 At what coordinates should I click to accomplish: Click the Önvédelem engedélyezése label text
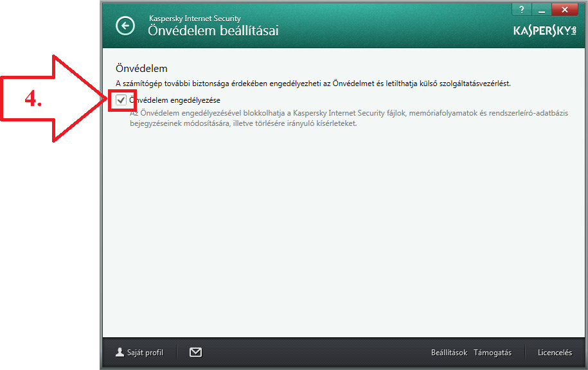pyautogui.click(x=175, y=100)
